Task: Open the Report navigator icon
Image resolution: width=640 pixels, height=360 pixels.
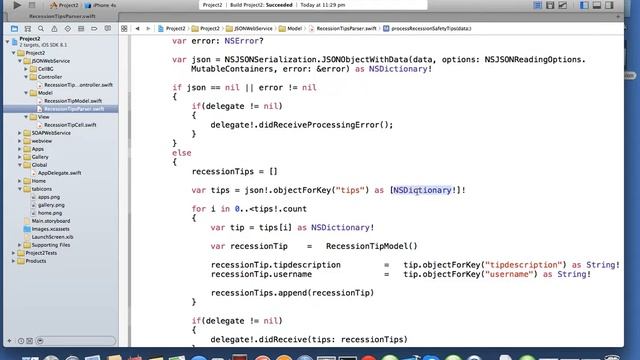Action: [108, 29]
